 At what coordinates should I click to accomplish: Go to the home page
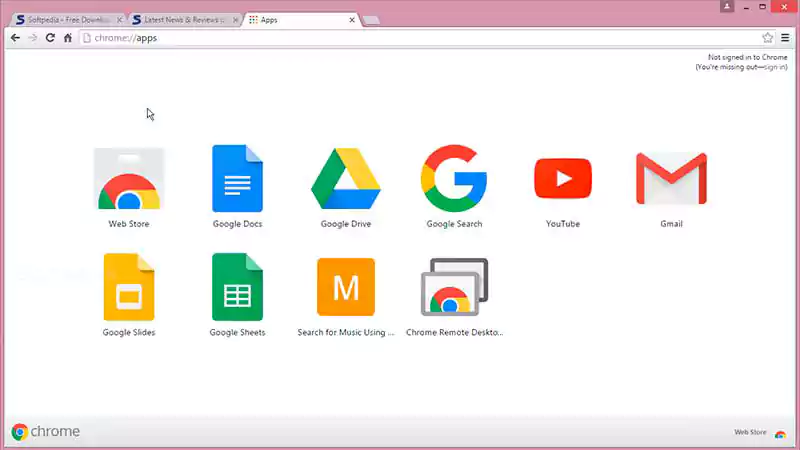68,38
